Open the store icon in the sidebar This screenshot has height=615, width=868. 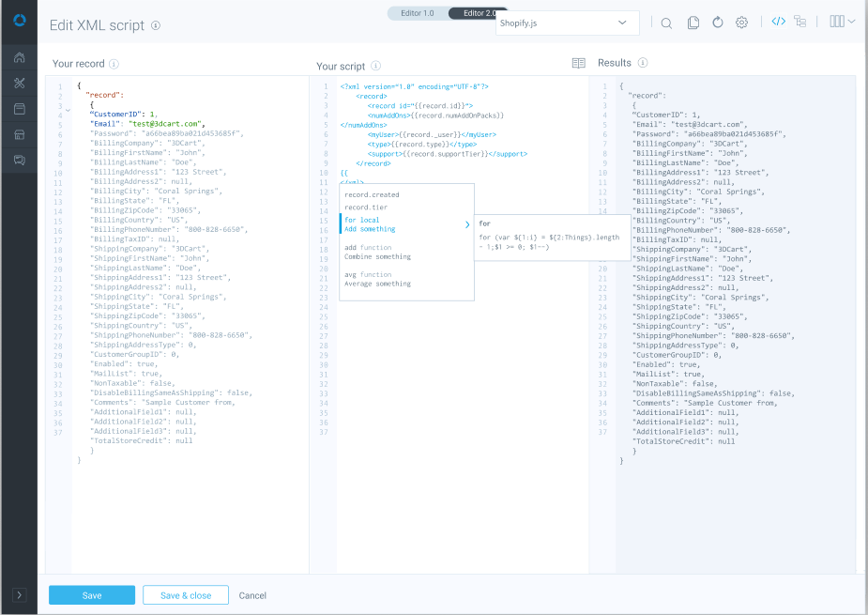click(x=19, y=134)
